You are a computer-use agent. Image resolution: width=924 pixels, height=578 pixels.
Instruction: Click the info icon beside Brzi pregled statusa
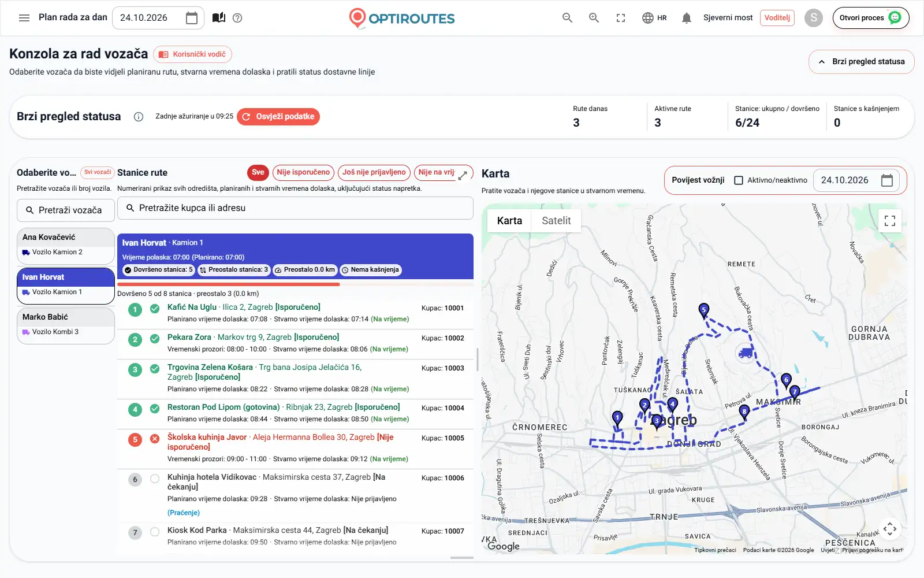coord(139,117)
